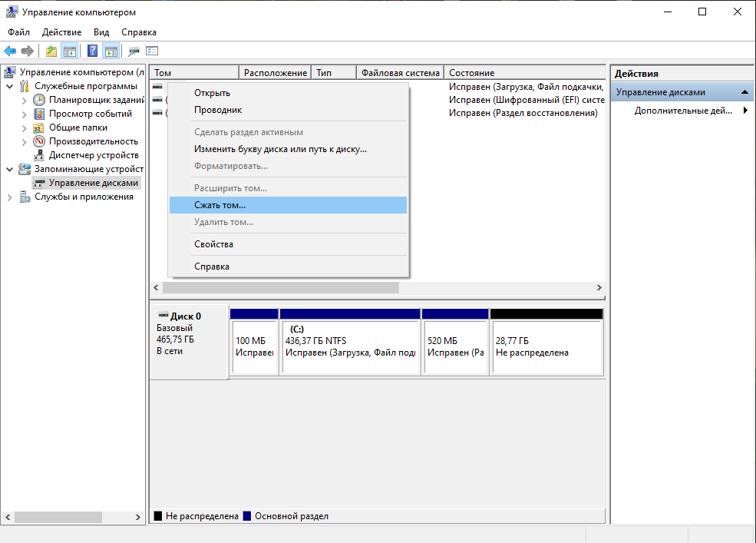This screenshot has width=756, height=543.
Task: Click the Управление дисками drive icon in tree
Action: pyautogui.click(x=39, y=183)
